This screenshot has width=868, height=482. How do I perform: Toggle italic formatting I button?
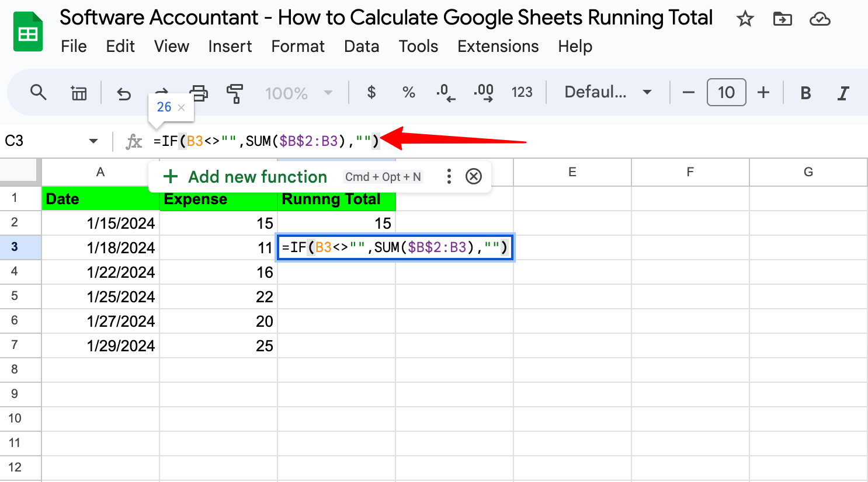pos(843,93)
